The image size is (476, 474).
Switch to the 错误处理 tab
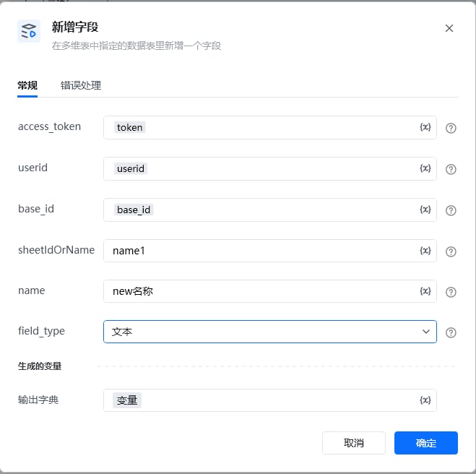[x=81, y=85]
